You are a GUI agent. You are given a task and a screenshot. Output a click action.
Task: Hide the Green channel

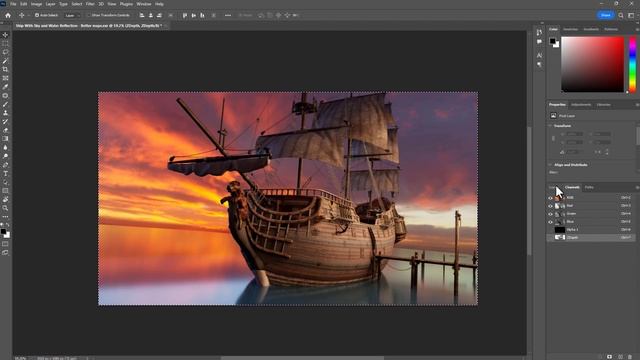click(x=550, y=214)
